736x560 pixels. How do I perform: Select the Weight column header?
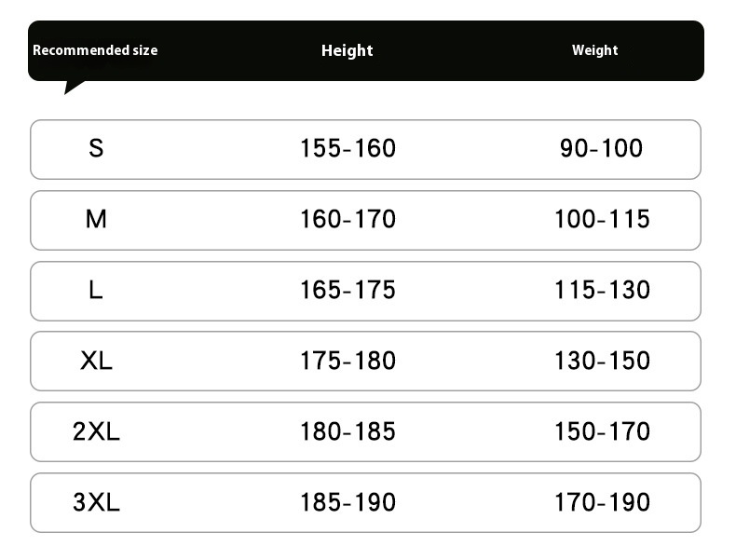point(594,50)
